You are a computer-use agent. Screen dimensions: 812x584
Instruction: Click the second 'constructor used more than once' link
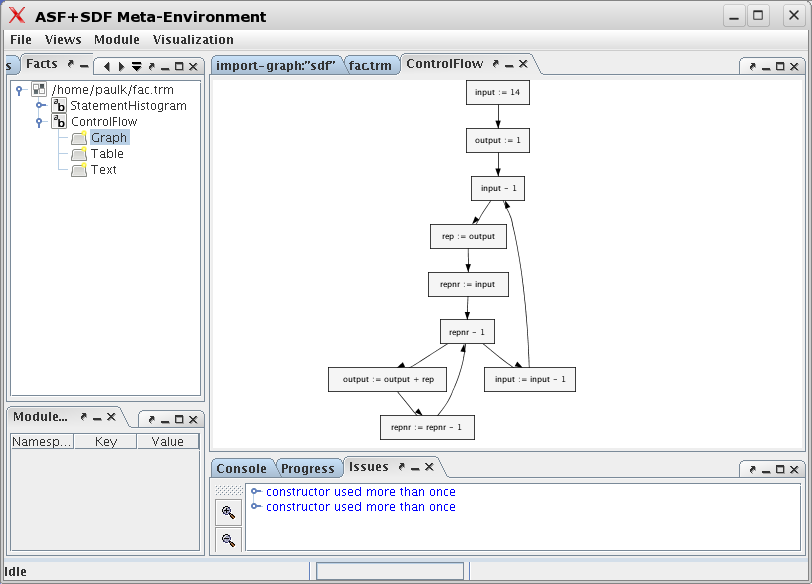click(357, 506)
